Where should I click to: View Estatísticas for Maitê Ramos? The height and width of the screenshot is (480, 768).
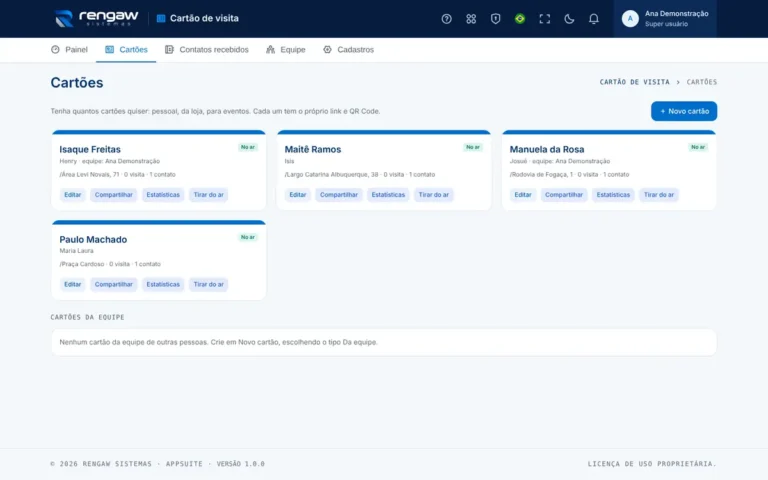[388, 194]
